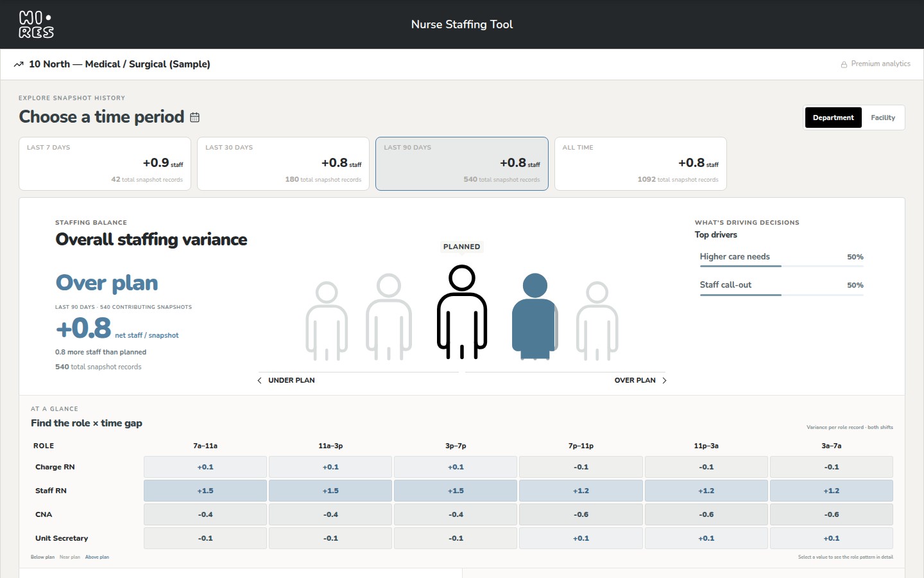
Task: Click the Unit Secretary 11p–3a cell
Action: 706,538
